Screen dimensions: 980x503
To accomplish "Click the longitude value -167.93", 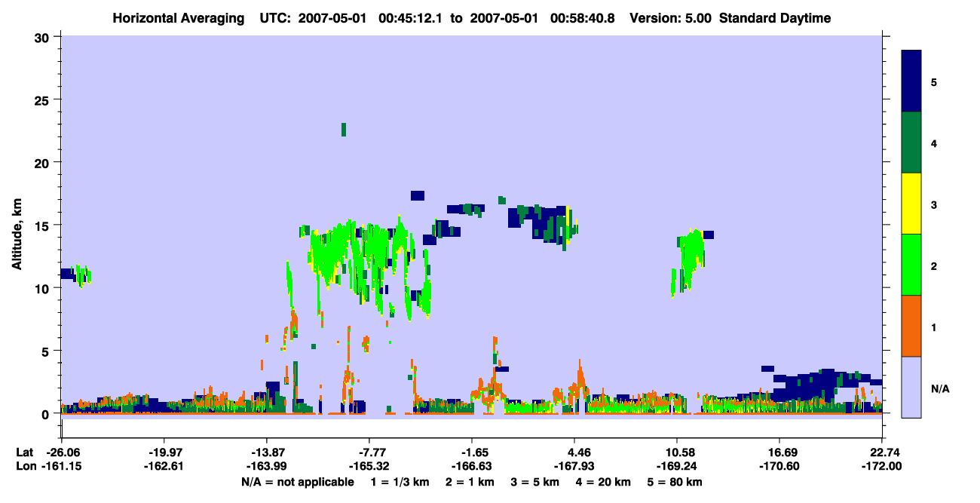I will click(574, 466).
